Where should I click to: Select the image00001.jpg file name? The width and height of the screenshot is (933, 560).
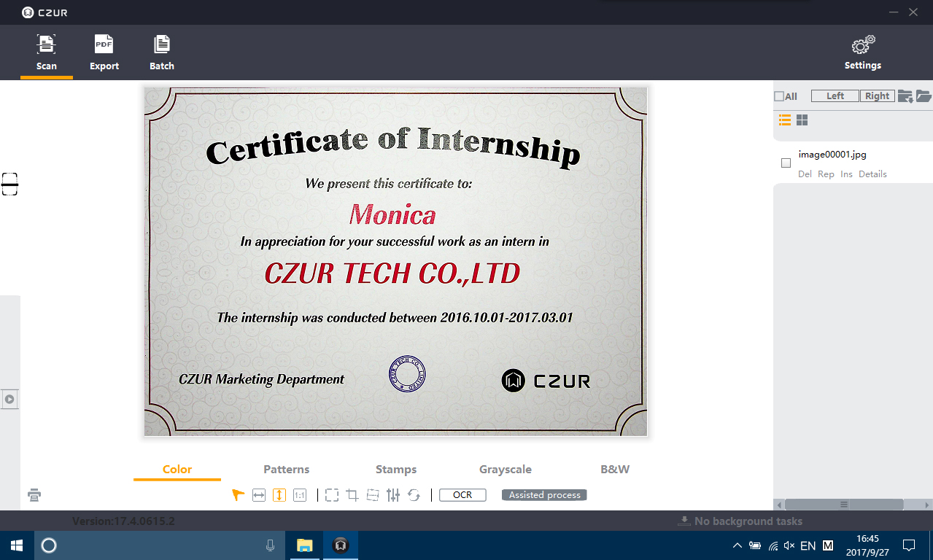832,154
